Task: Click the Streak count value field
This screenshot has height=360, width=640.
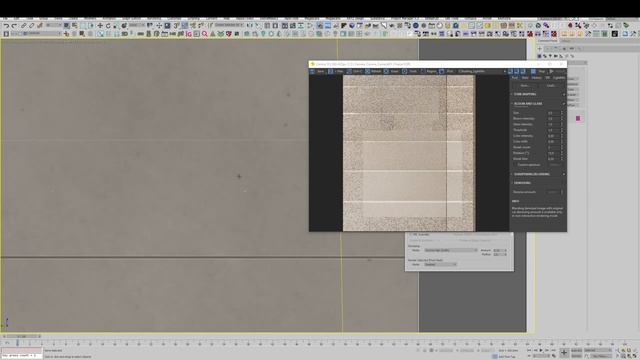Action: 553,147
